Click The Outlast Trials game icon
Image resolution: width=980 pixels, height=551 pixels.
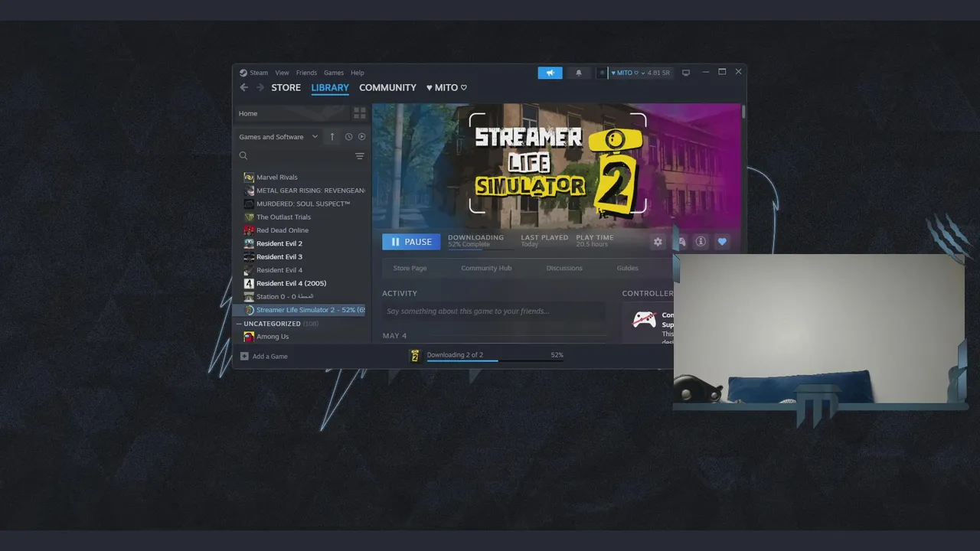point(249,217)
